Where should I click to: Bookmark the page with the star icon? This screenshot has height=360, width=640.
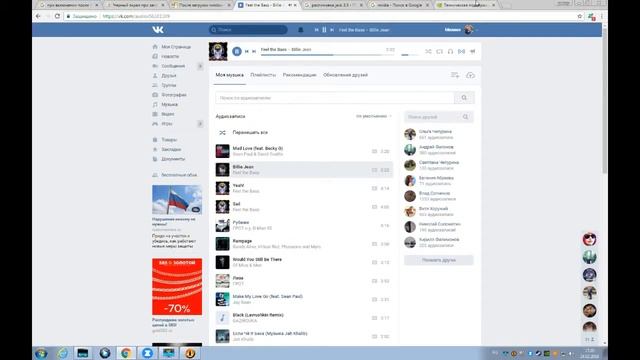580,16
